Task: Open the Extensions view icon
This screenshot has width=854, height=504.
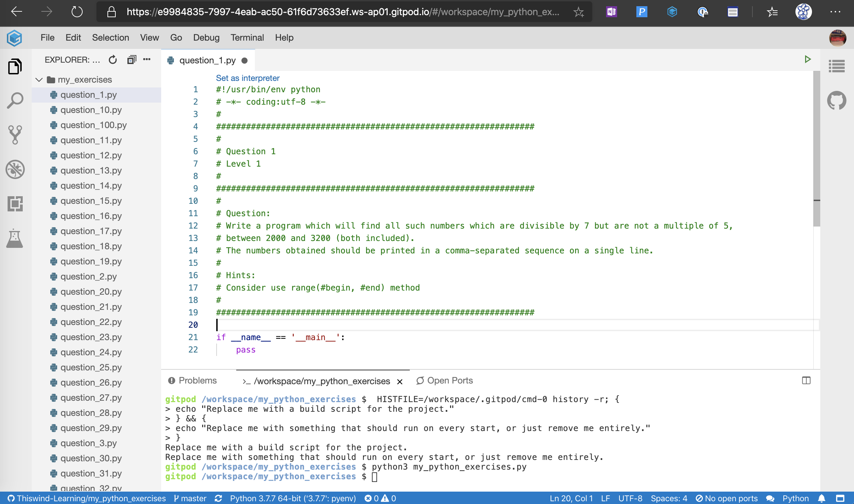Action: (15, 204)
